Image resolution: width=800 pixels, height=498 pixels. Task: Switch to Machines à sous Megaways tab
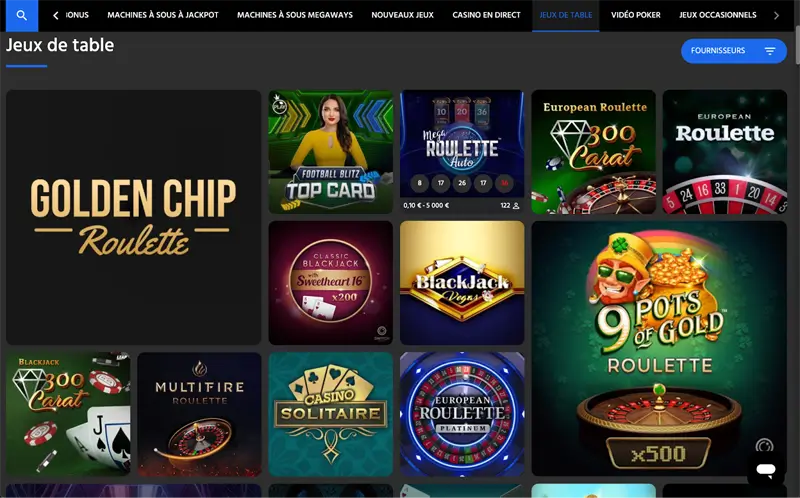pos(295,15)
